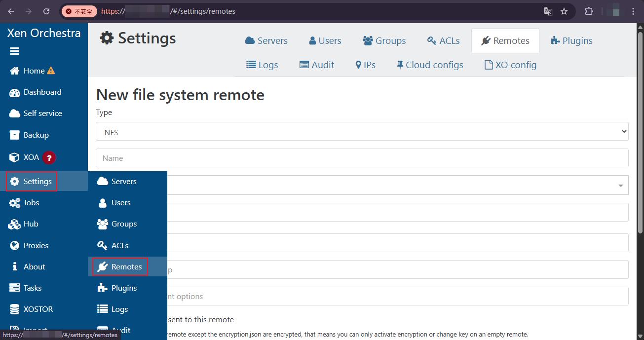Collapse the sidebar with the hamburger icon
The height and width of the screenshot is (340, 644).
coord(14,51)
